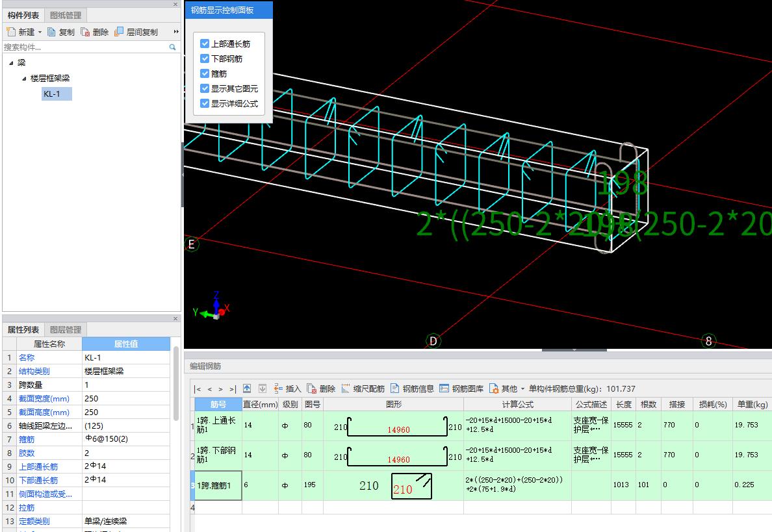Click the 层间复制 copy between floors button
Viewport: 772px width, 532px height.
coord(136,32)
